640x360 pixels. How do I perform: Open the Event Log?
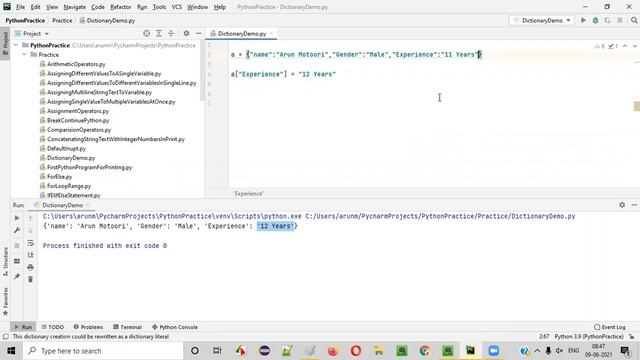[x=610, y=327]
